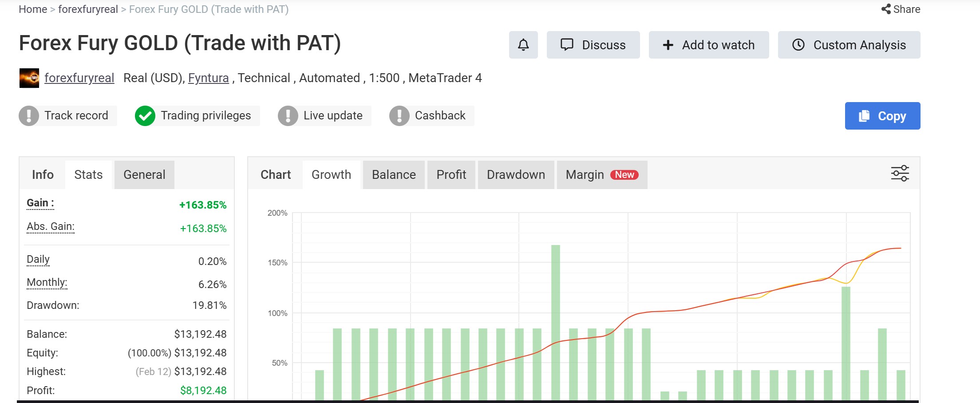Click the forexfuryreal profile avatar

29,78
